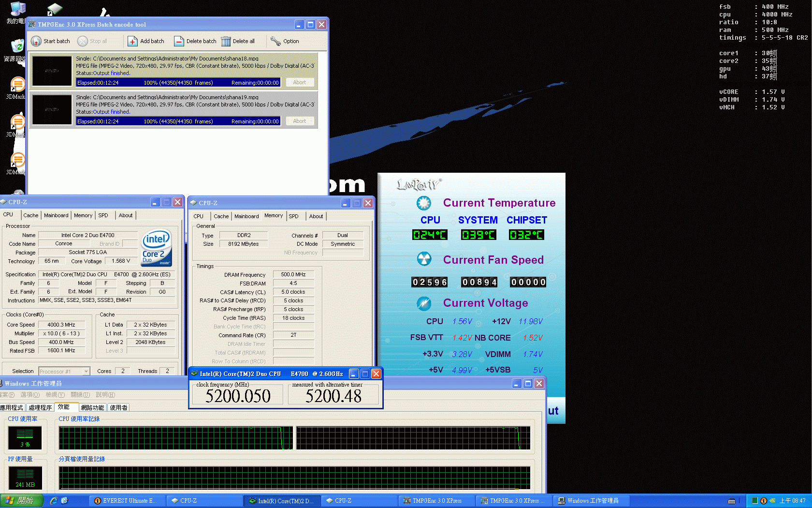The image size is (812, 508).
Task: Launch Internet Explorer from quick launch
Action: (x=54, y=501)
